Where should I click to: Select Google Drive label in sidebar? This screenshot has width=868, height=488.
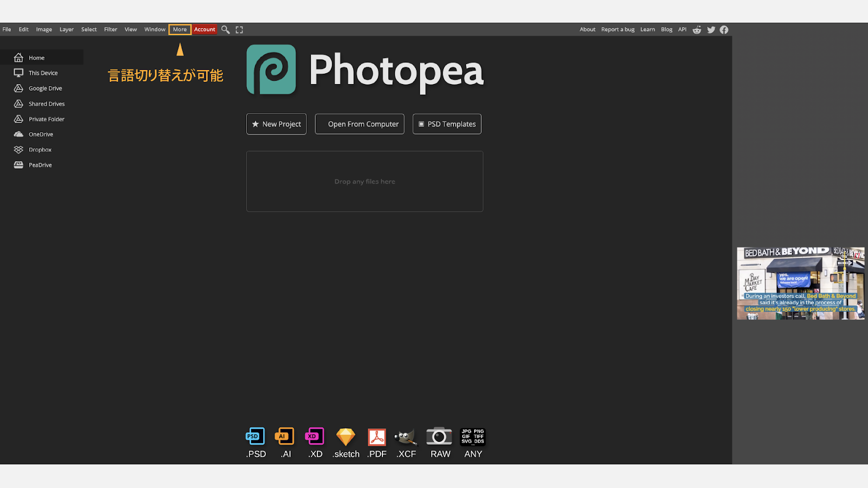tap(46, 88)
